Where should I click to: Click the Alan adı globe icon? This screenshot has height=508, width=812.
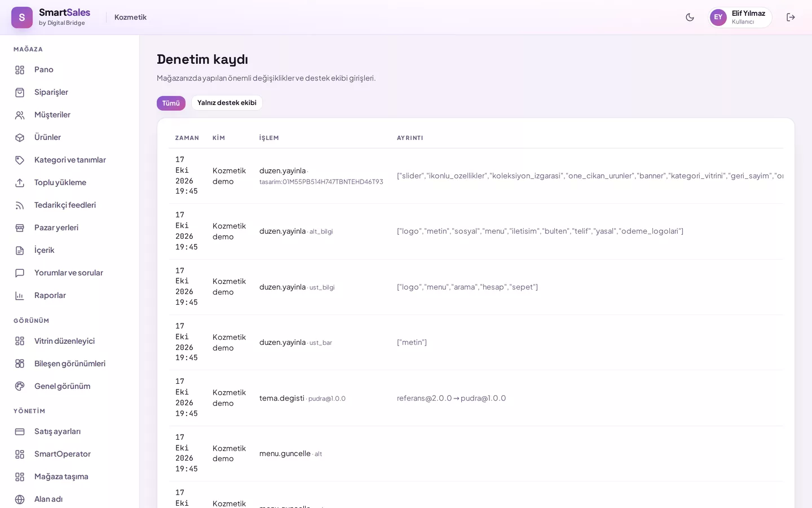pyautogui.click(x=20, y=500)
